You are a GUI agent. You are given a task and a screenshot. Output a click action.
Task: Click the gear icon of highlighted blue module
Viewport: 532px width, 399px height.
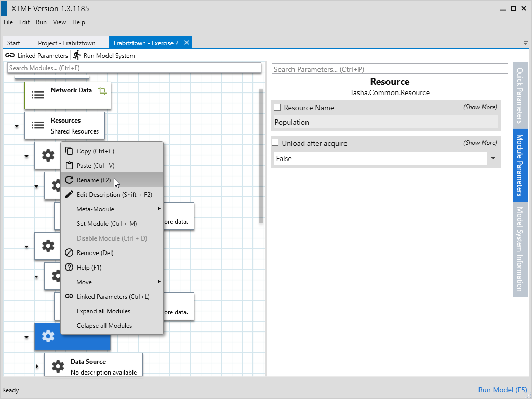point(48,336)
